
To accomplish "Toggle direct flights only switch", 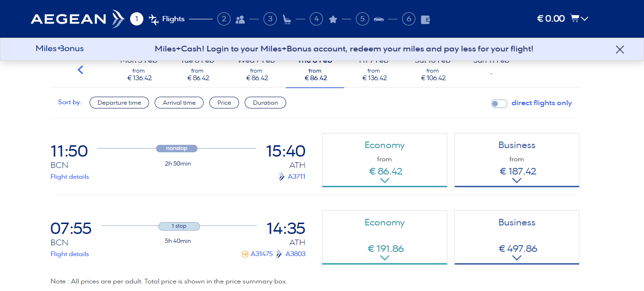I will pos(499,104).
